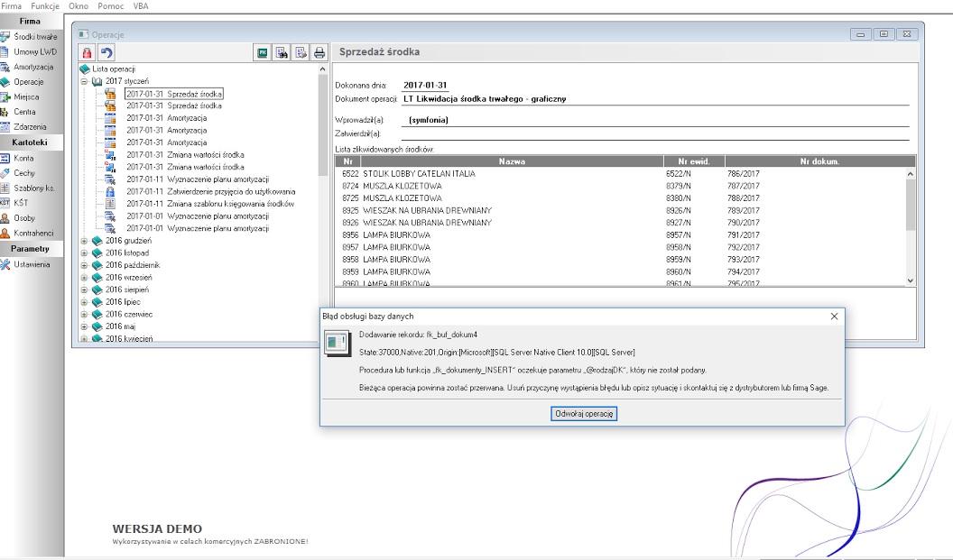Expand the 2016 lipiec tree node

(x=85, y=302)
